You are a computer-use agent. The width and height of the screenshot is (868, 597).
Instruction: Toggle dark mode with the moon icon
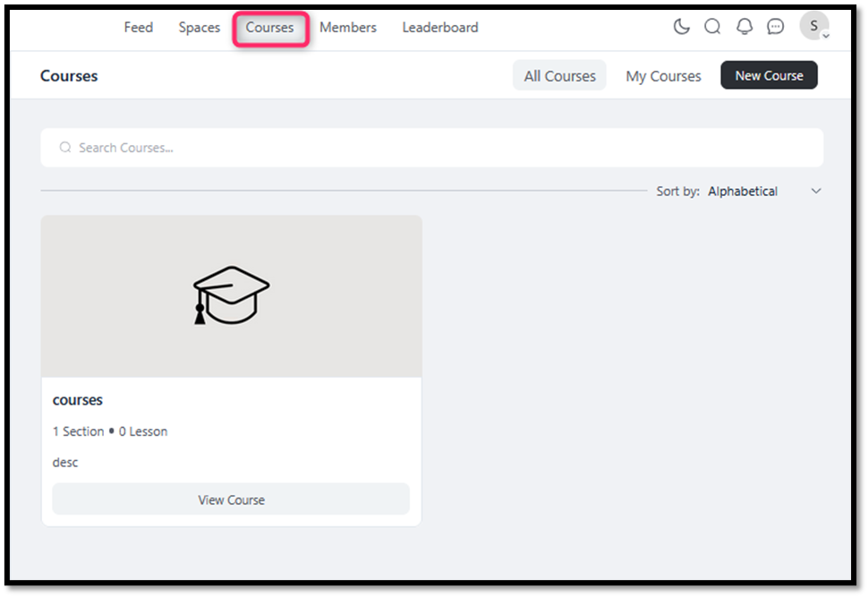(x=682, y=27)
